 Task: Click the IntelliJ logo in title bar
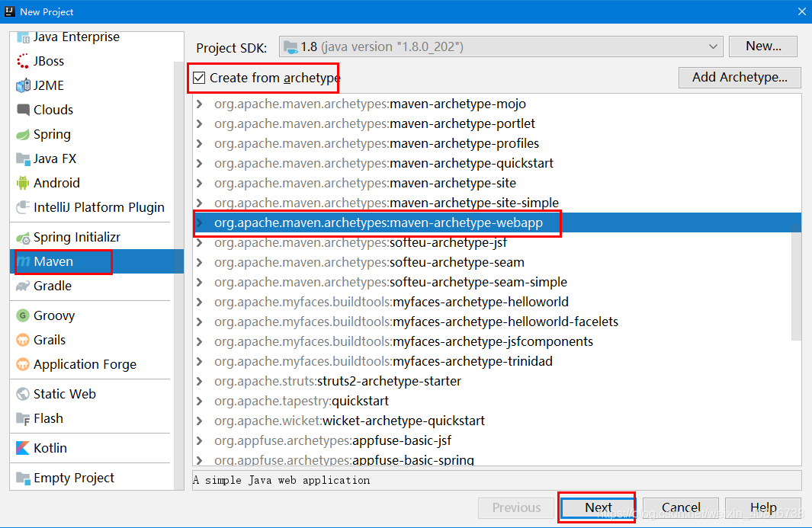click(x=9, y=11)
